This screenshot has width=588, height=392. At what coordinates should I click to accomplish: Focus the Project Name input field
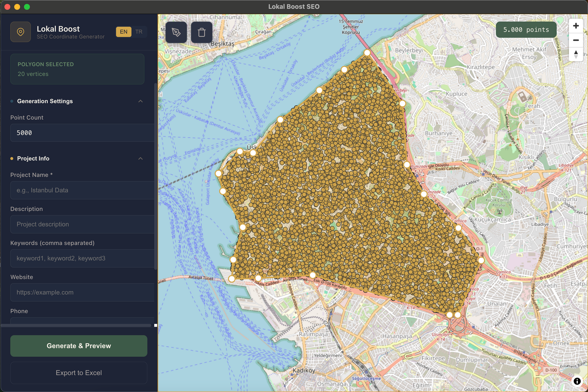(82, 190)
